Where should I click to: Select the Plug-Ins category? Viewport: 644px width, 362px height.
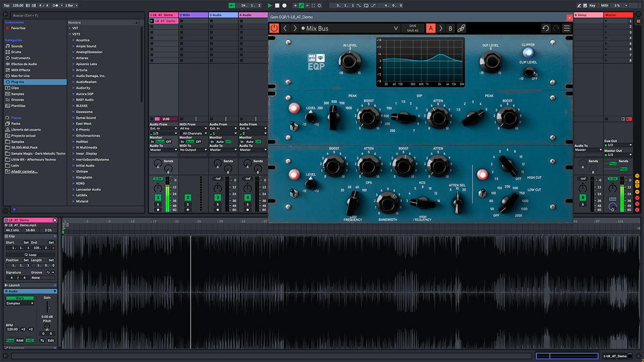click(x=35, y=82)
